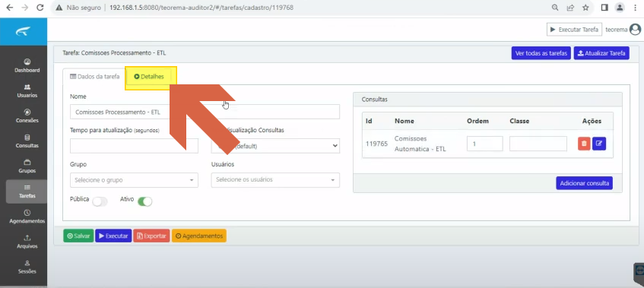
Task: Click the Nome input field
Action: point(205,112)
